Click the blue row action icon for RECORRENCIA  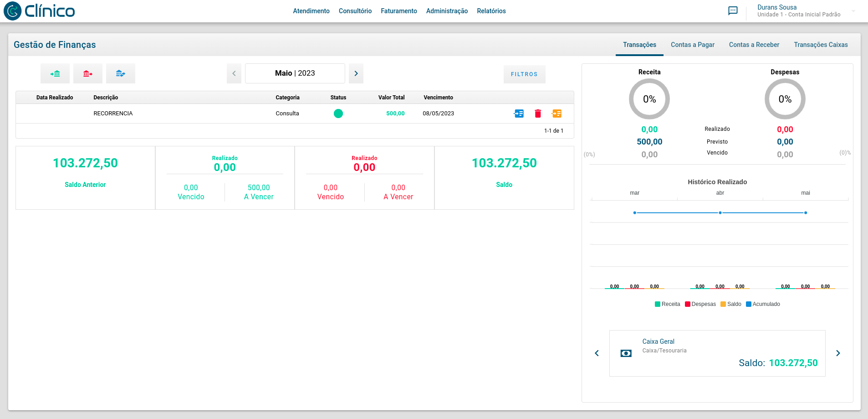(x=519, y=114)
